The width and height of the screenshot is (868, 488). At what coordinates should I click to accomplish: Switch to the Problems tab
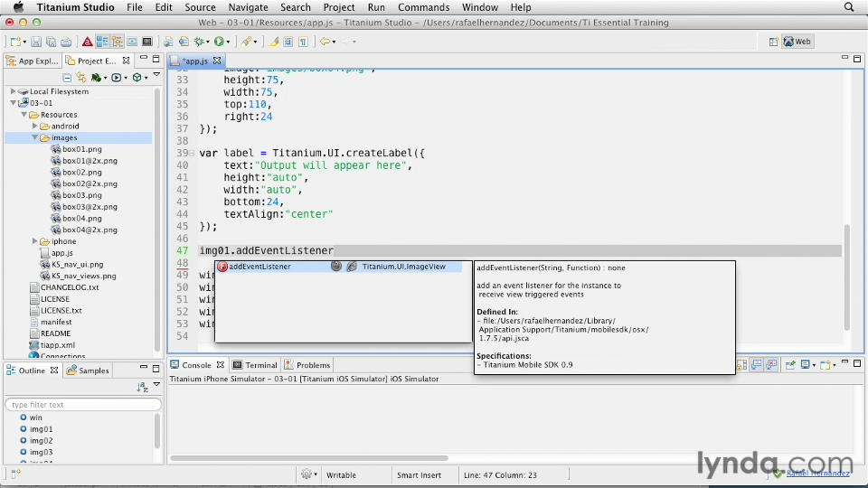(307, 365)
